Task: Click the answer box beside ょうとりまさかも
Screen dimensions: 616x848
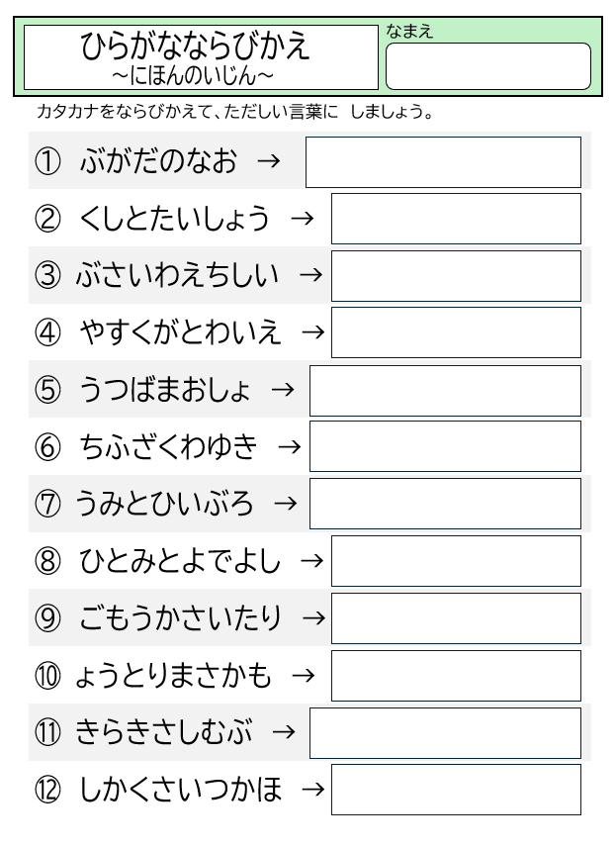Action: [x=456, y=676]
